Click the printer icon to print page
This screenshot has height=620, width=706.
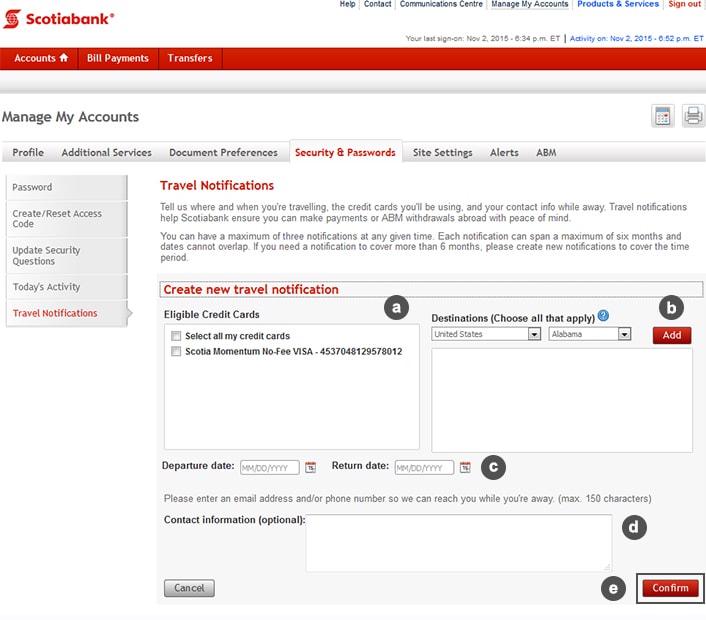tap(693, 116)
